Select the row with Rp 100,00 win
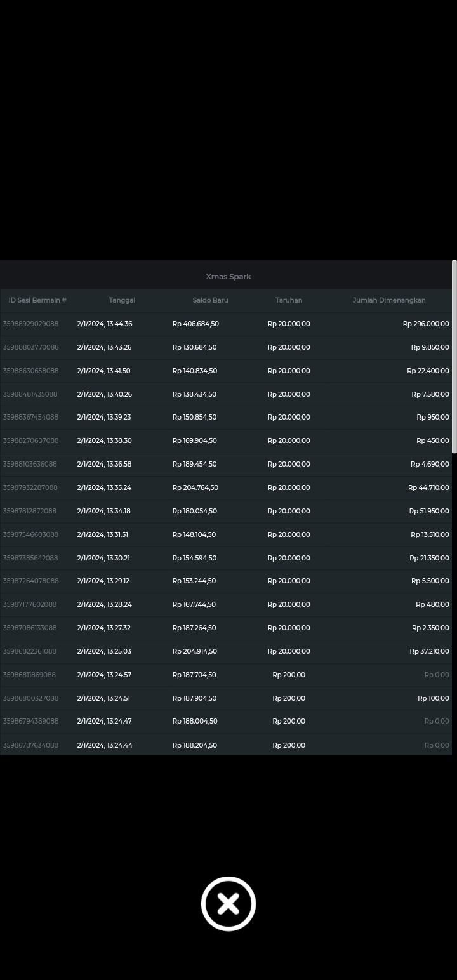Image resolution: width=457 pixels, height=980 pixels. coord(433,698)
